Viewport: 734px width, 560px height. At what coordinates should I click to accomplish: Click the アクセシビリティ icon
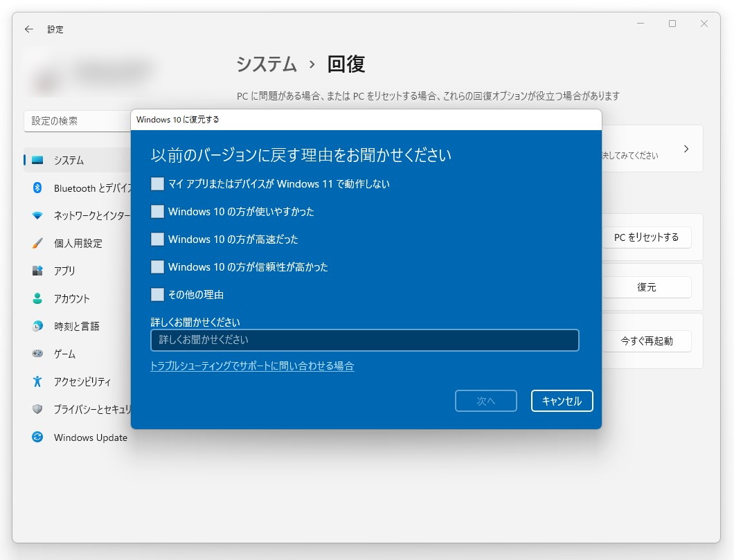[37, 381]
